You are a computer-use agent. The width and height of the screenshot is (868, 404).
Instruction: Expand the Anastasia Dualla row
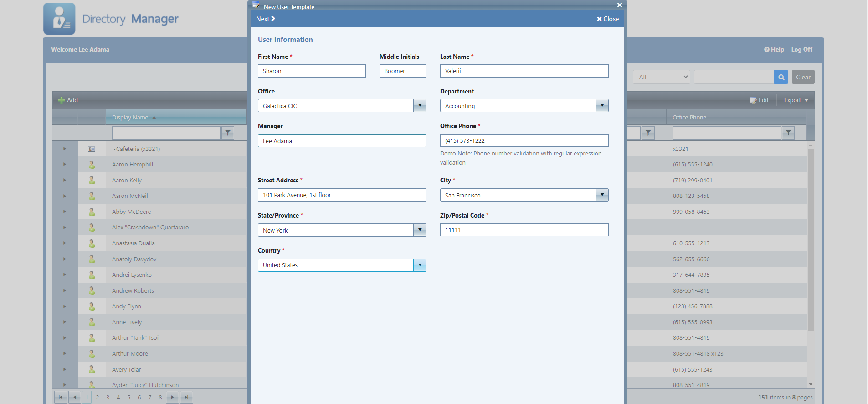[65, 243]
